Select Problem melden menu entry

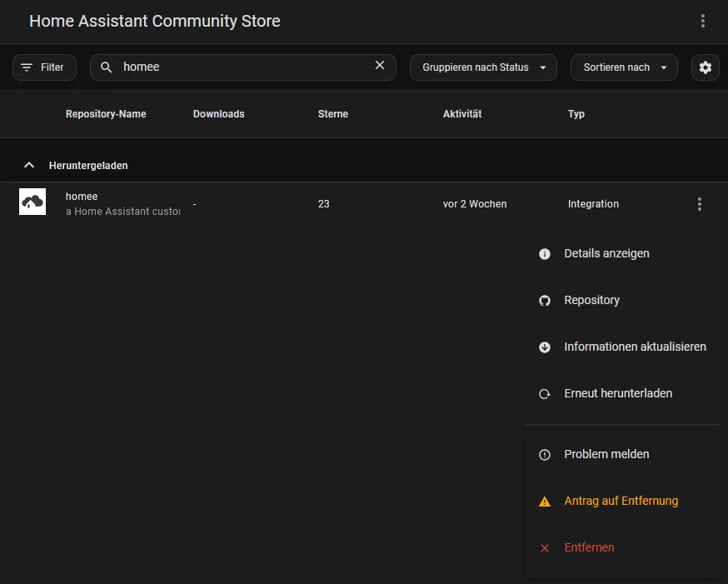622,455
